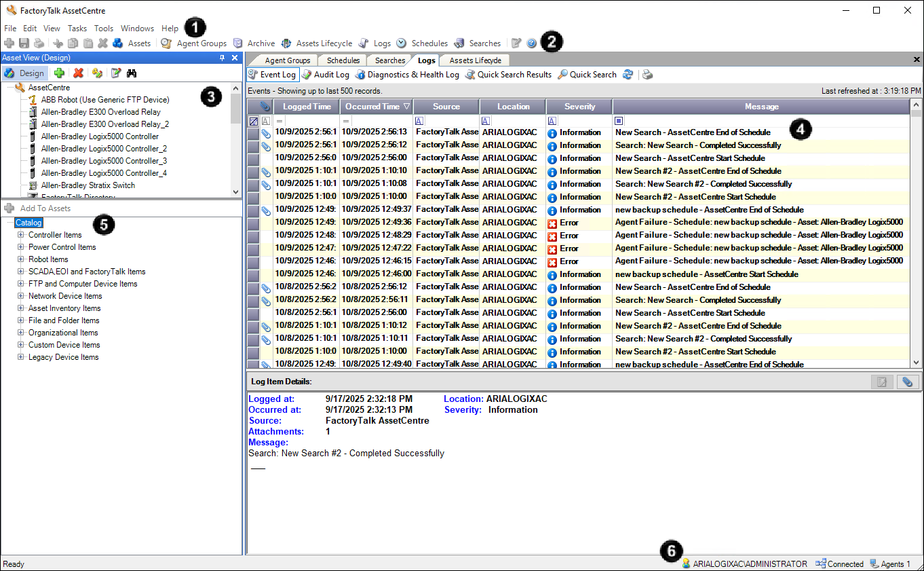Select the Event Log view
This screenshot has height=571, width=924.
(273, 75)
